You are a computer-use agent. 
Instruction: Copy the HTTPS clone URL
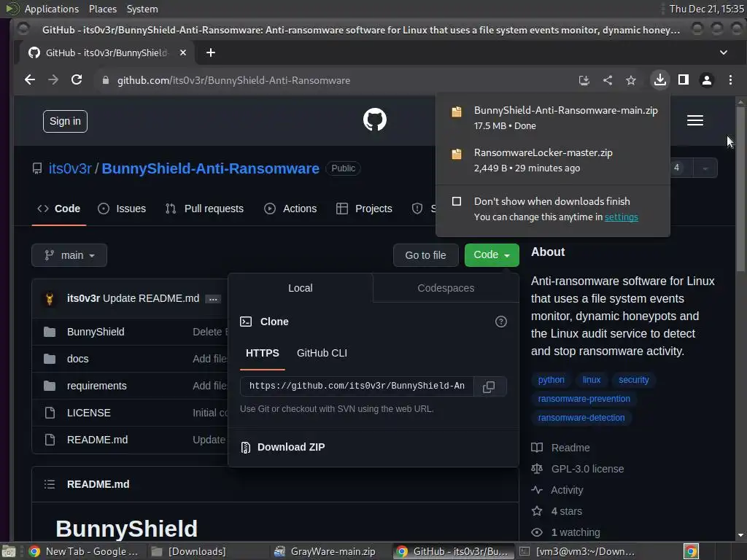tap(489, 386)
